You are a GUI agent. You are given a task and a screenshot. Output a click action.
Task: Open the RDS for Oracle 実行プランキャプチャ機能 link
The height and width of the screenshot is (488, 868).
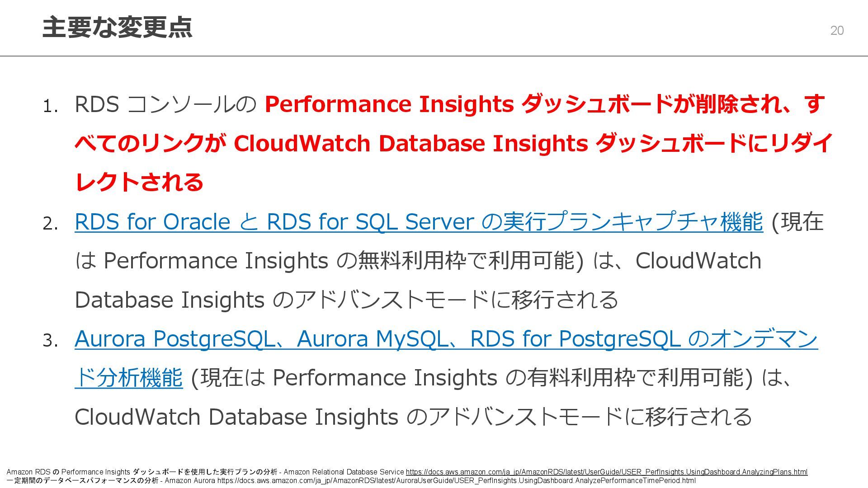tap(418, 222)
